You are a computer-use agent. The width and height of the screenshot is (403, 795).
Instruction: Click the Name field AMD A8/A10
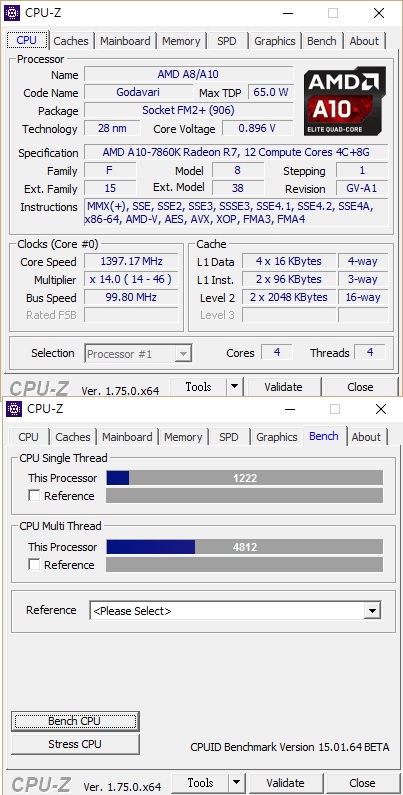189,75
